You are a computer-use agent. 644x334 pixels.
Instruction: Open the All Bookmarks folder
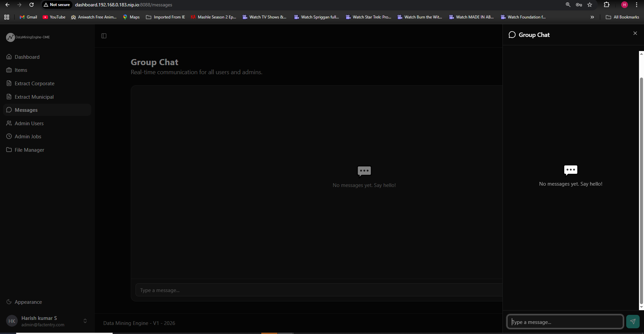[623, 17]
